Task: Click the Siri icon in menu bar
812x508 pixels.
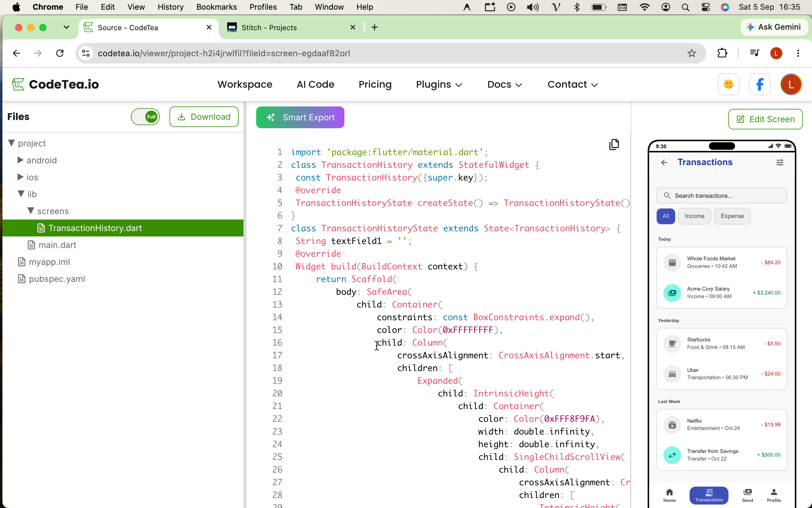Action: click(x=725, y=7)
